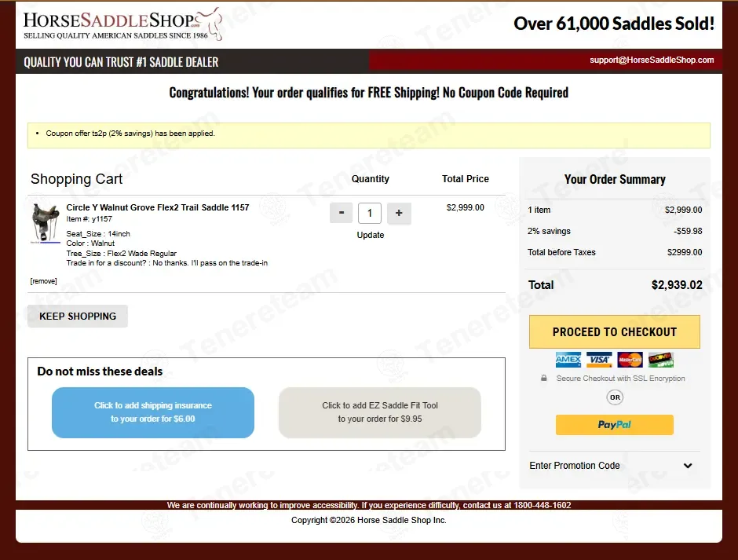
Task: Click the American Express card icon
Action: (x=568, y=360)
